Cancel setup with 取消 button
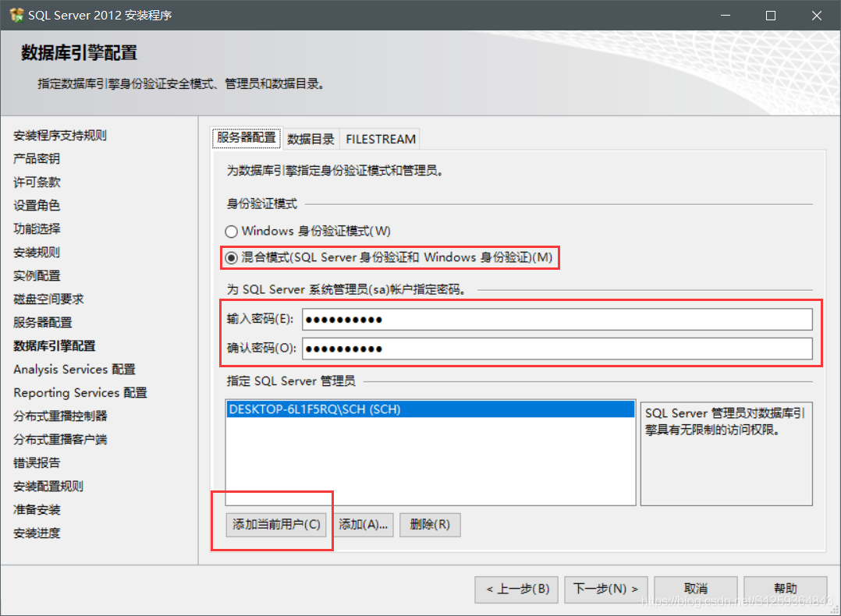The image size is (841, 616). 696,589
